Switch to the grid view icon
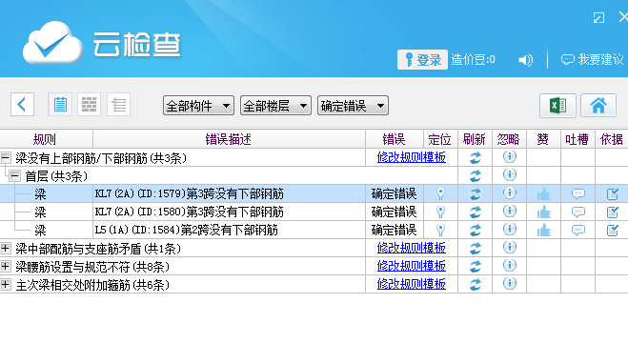Image resolution: width=628 pixels, height=364 pixels. (89, 105)
